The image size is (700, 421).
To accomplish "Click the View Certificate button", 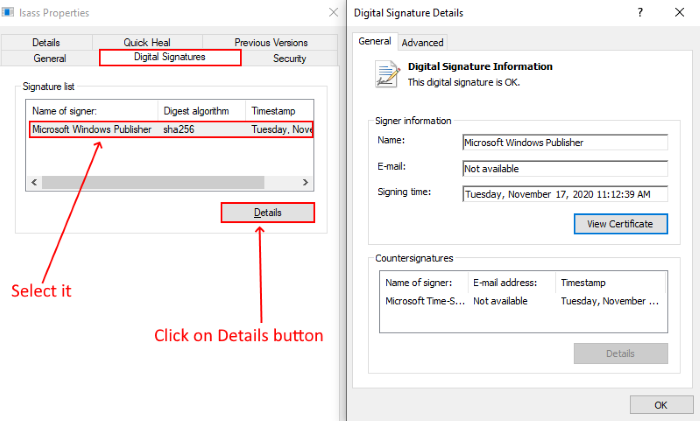I will [x=621, y=224].
